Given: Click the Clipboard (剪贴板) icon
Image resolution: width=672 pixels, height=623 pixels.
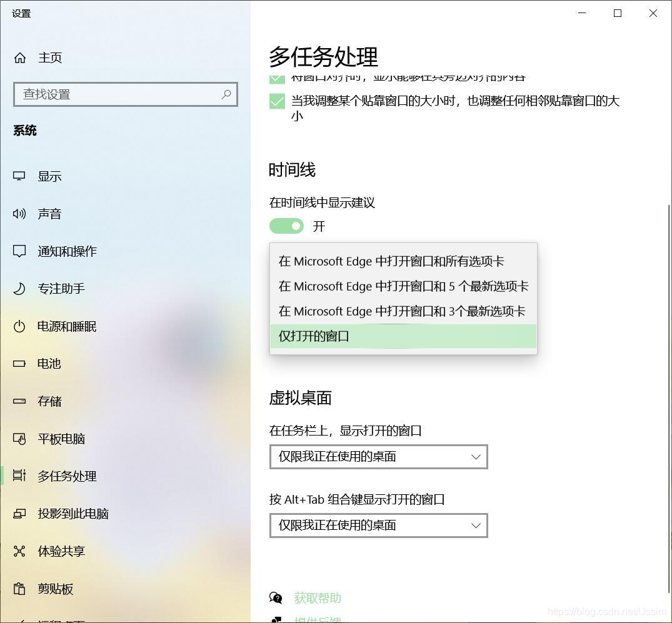Looking at the screenshot, I should [x=19, y=589].
